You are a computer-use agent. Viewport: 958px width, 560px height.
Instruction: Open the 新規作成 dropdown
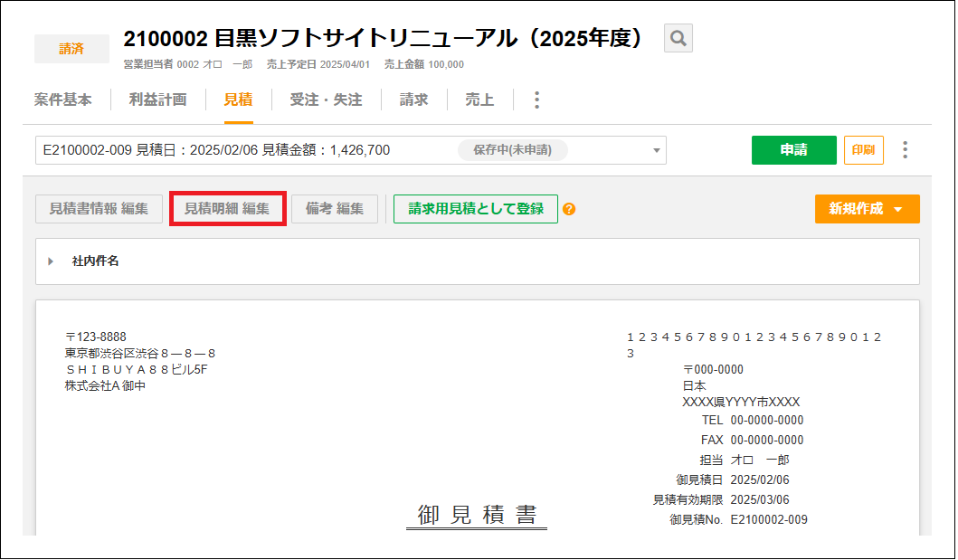tap(867, 208)
